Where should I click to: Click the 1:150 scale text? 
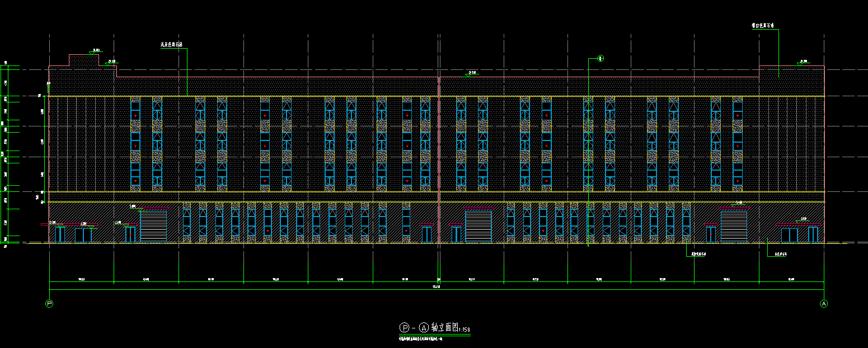click(x=464, y=330)
